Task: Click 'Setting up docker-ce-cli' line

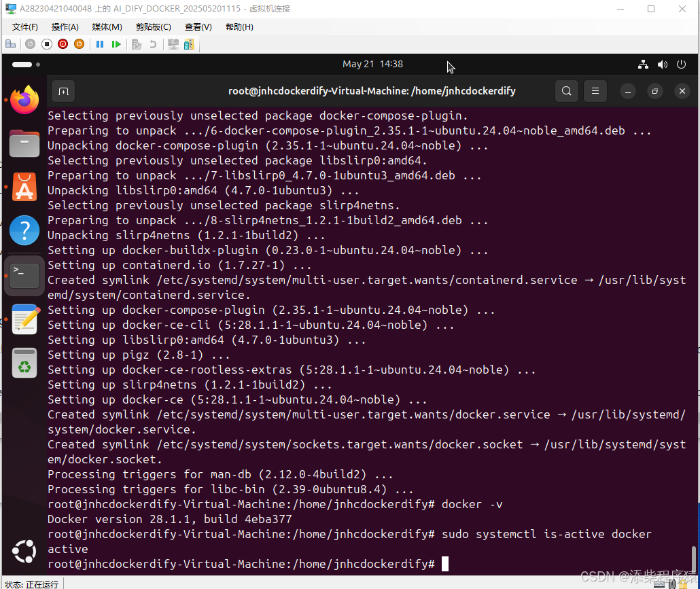Action: (251, 325)
